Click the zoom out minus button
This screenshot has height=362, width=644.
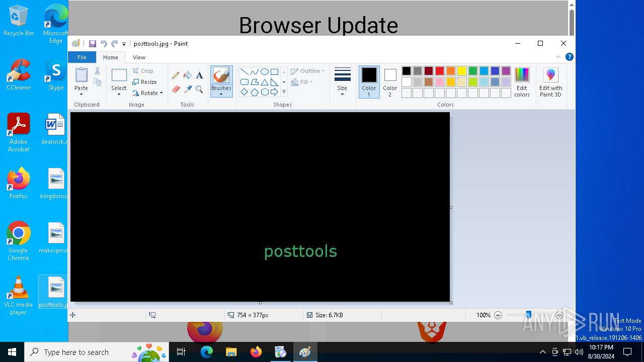pyautogui.click(x=498, y=315)
